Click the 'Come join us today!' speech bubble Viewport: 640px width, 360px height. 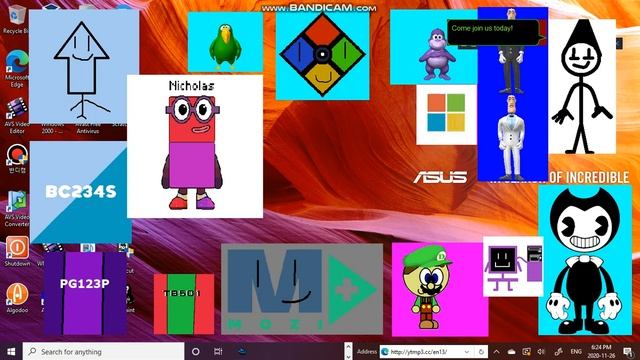pyautogui.click(x=494, y=32)
